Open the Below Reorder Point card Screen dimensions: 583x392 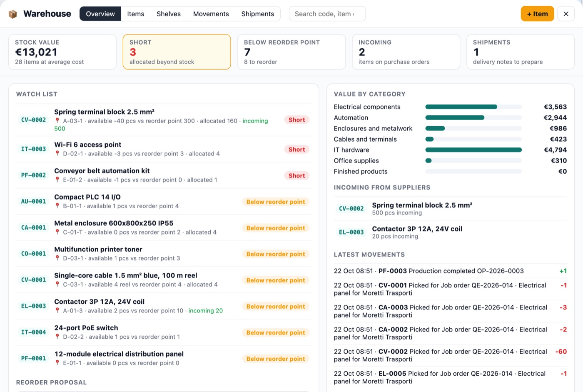(291, 52)
